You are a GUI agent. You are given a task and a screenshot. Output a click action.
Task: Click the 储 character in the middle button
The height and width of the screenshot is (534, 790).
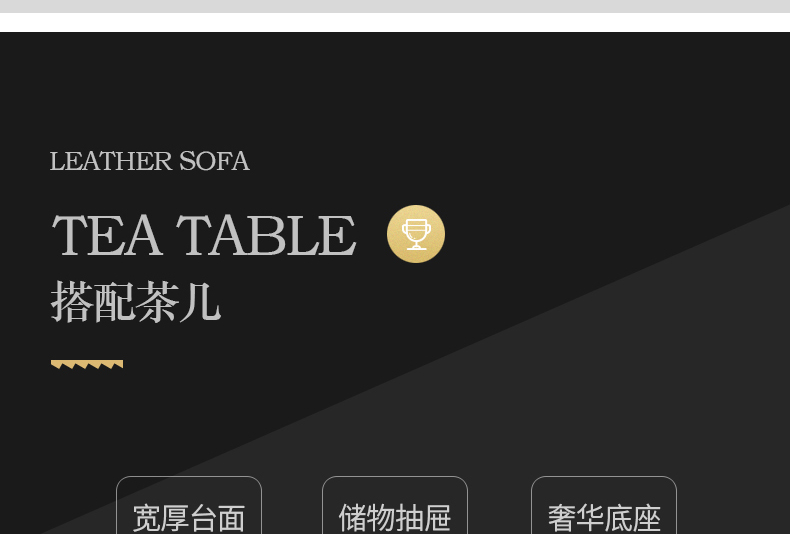(x=353, y=518)
